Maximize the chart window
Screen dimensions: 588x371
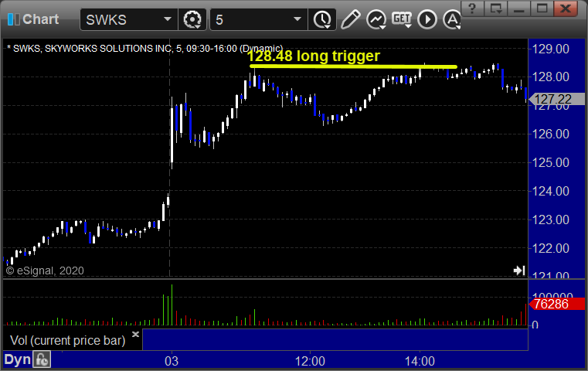(542, 8)
